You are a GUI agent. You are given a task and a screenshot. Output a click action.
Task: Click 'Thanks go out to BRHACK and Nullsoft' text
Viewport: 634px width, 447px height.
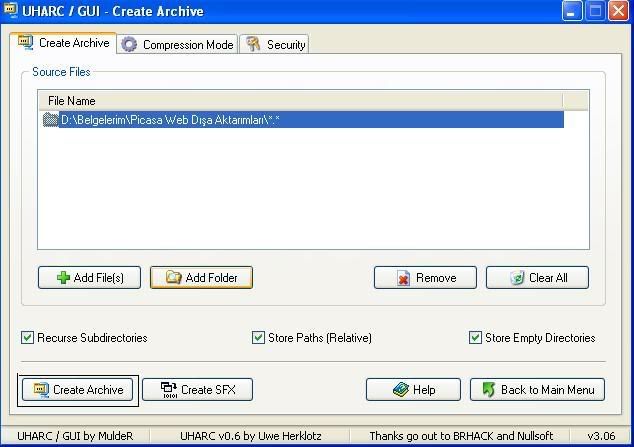[x=461, y=436]
